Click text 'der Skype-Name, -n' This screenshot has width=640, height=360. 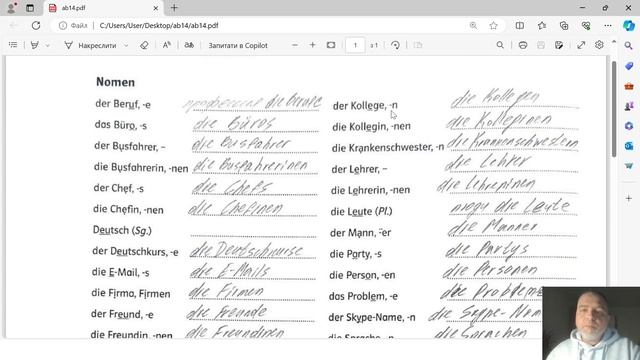click(372, 317)
